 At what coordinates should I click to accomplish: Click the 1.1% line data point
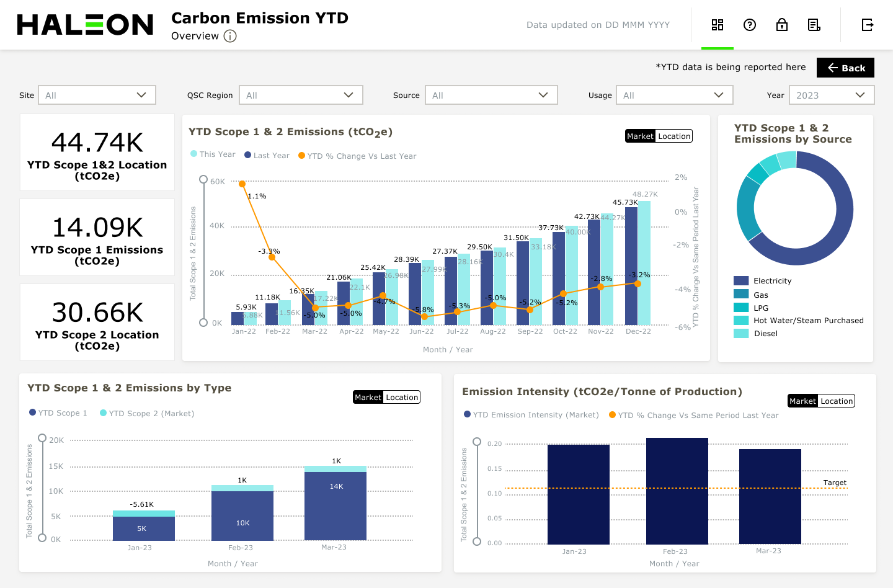pyautogui.click(x=242, y=184)
